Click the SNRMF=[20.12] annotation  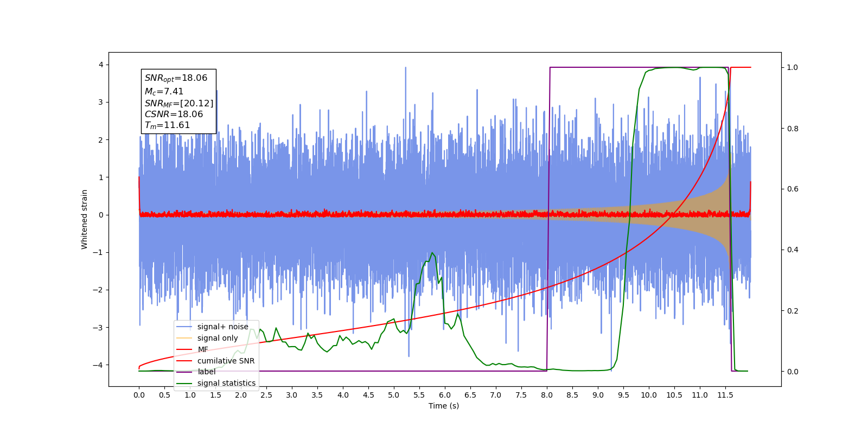click(179, 103)
